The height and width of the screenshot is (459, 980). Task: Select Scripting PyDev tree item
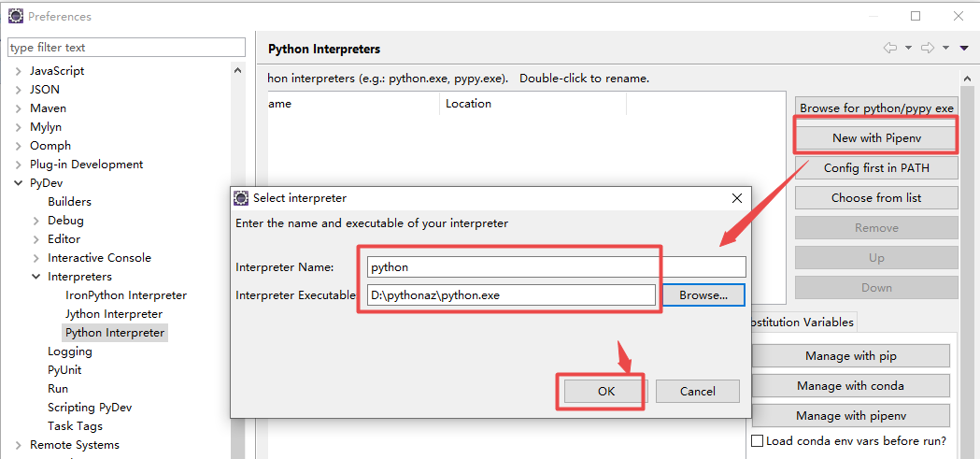[x=90, y=408]
